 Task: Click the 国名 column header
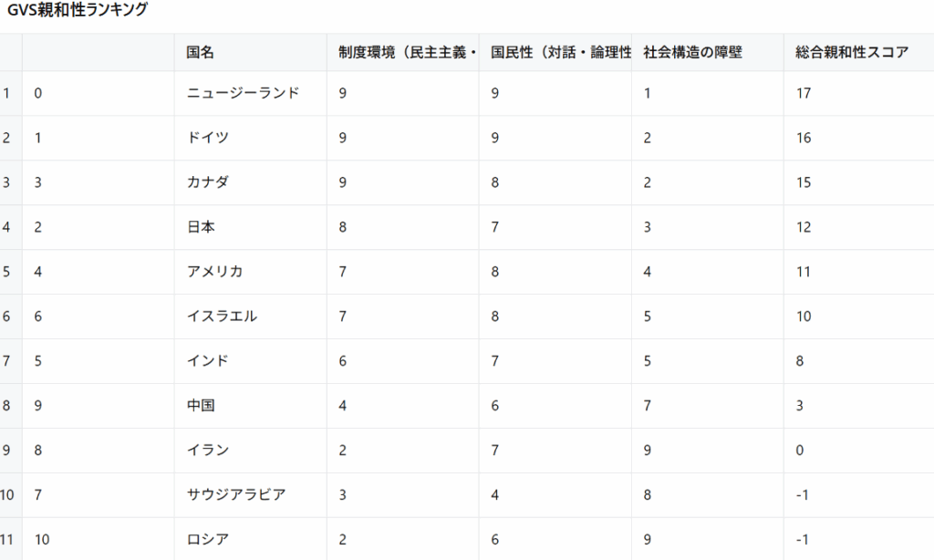coord(250,52)
